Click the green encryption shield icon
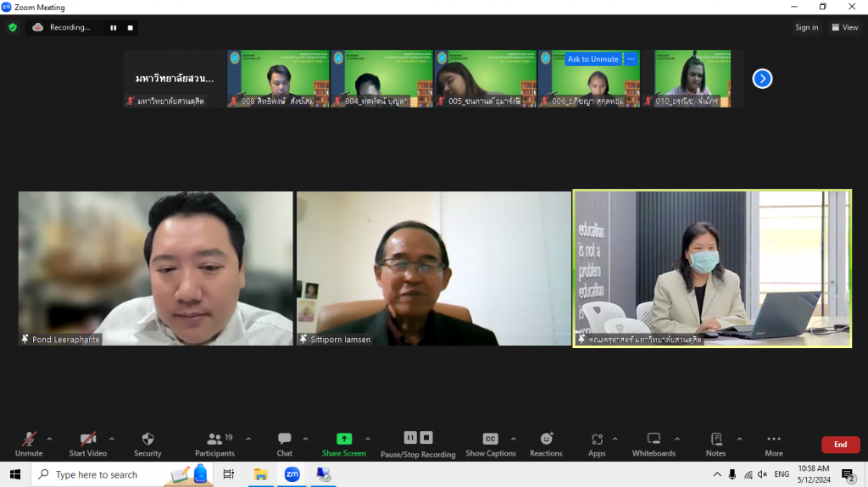 (13, 27)
